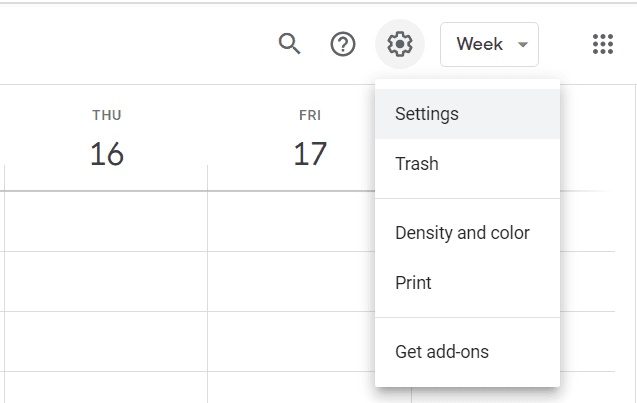Click the FRI day label

(310, 116)
